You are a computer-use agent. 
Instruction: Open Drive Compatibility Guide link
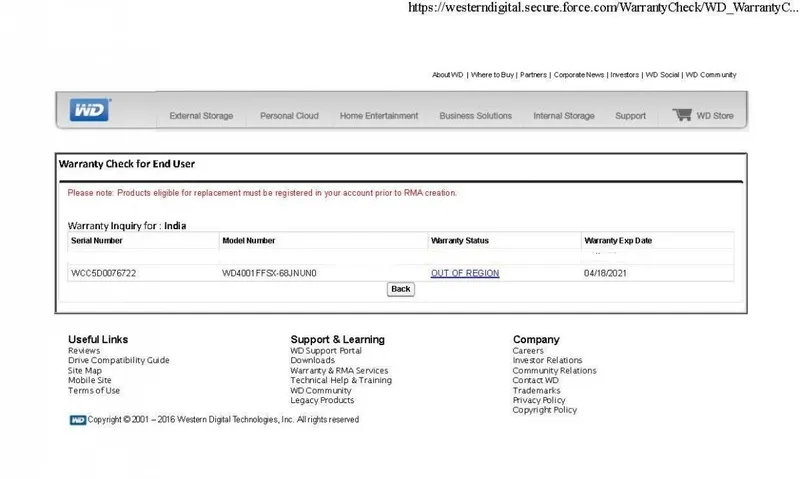pyautogui.click(x=118, y=361)
